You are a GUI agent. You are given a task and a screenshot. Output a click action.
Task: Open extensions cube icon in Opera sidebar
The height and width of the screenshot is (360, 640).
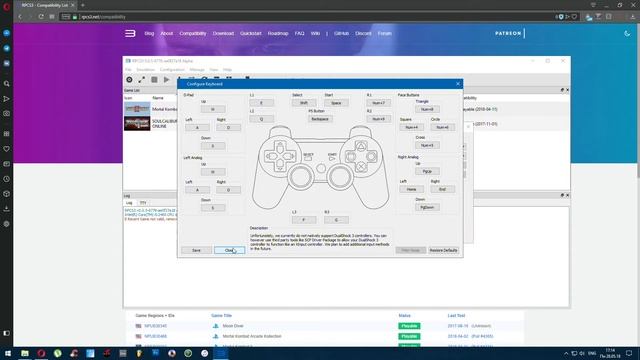click(7, 194)
